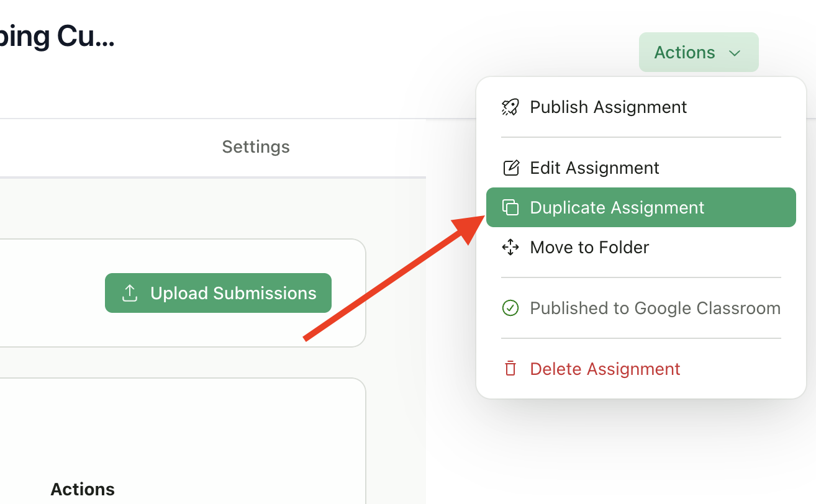Click the red trash icon for Delete Assignment
816x504 pixels.
coord(510,368)
